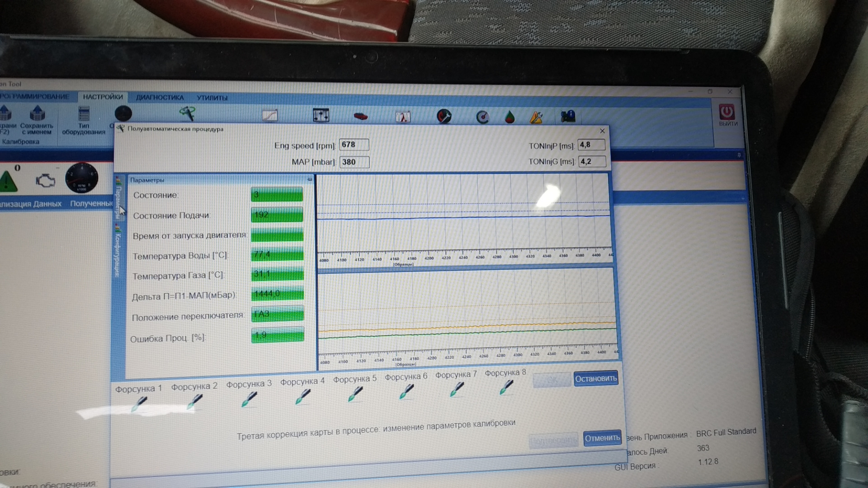
Task: Select the Форсунка 8 injector
Action: pyautogui.click(x=506, y=387)
